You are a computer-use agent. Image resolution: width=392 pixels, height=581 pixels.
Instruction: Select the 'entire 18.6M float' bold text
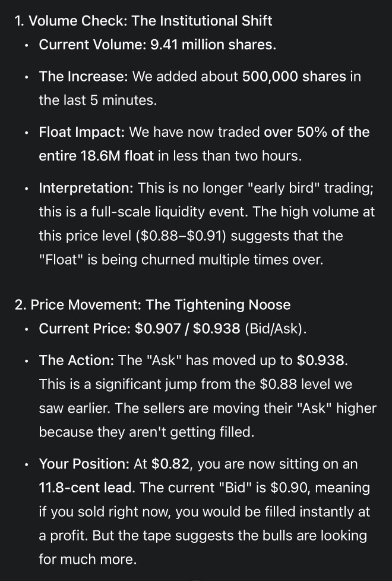pyautogui.click(x=96, y=156)
